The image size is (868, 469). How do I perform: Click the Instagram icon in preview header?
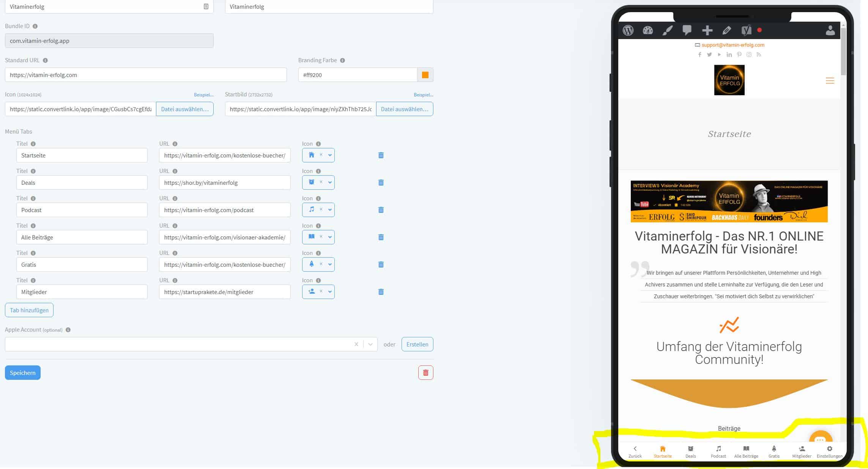(749, 55)
